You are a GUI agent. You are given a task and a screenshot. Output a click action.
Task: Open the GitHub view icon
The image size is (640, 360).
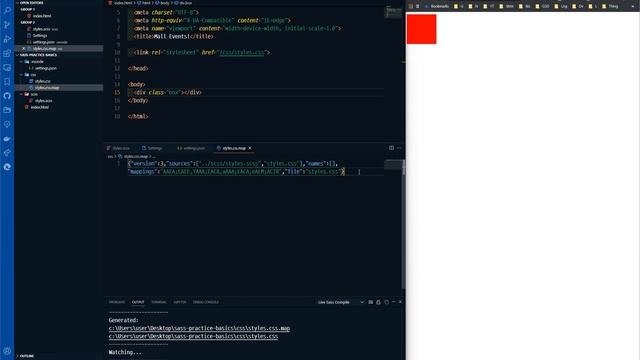[7, 96]
